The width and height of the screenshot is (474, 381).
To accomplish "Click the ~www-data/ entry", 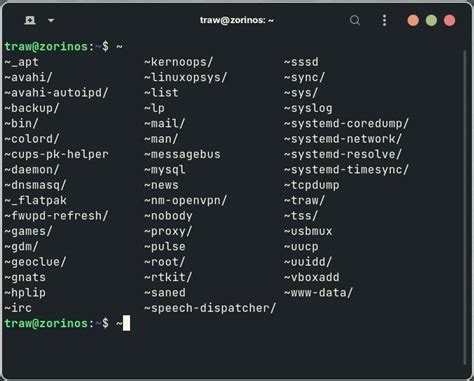I will point(318,293).
